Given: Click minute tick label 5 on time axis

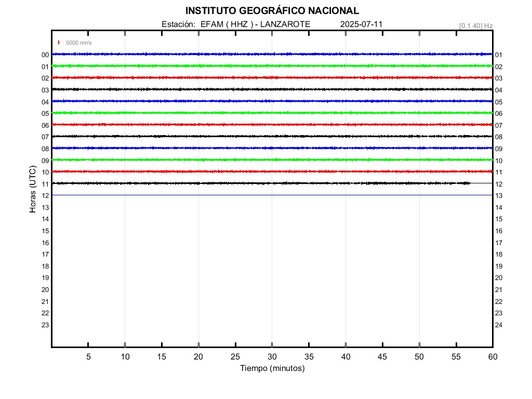Looking at the screenshot, I should click(x=88, y=356).
